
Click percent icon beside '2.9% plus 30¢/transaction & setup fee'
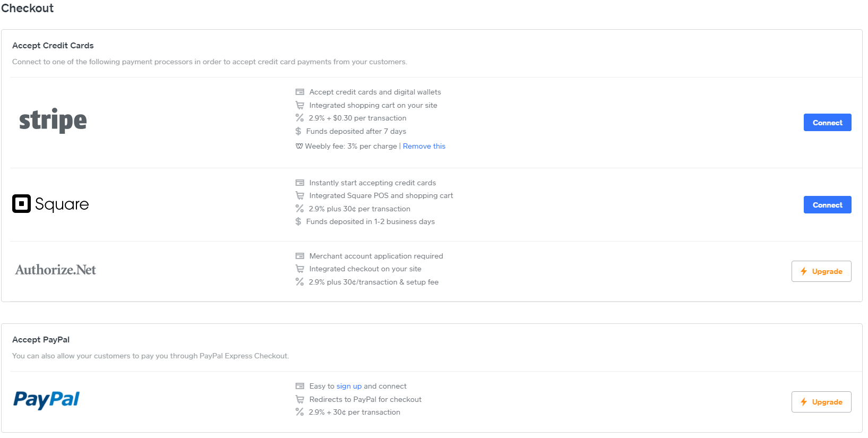[x=300, y=282]
